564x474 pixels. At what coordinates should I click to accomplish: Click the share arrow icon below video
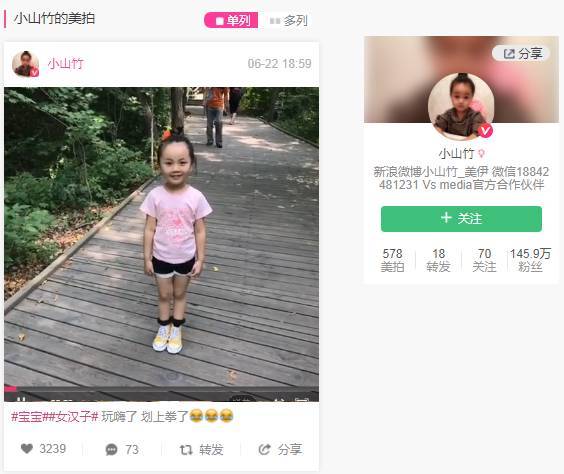pyautogui.click(x=264, y=449)
